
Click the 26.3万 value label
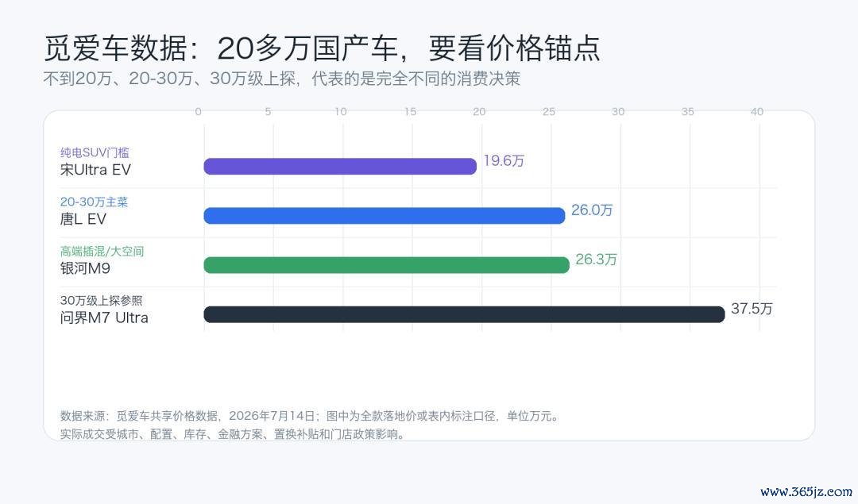click(x=596, y=259)
